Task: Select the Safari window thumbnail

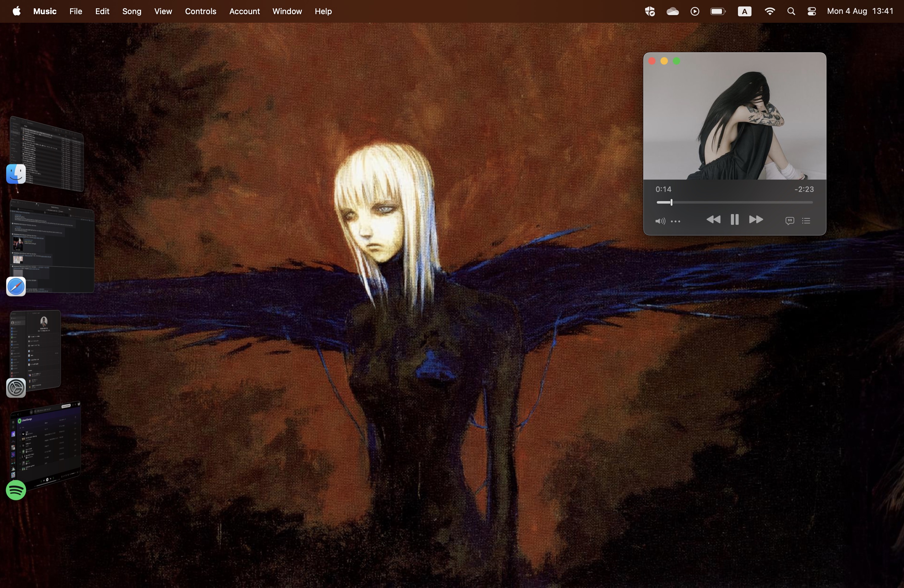Action: (52, 246)
